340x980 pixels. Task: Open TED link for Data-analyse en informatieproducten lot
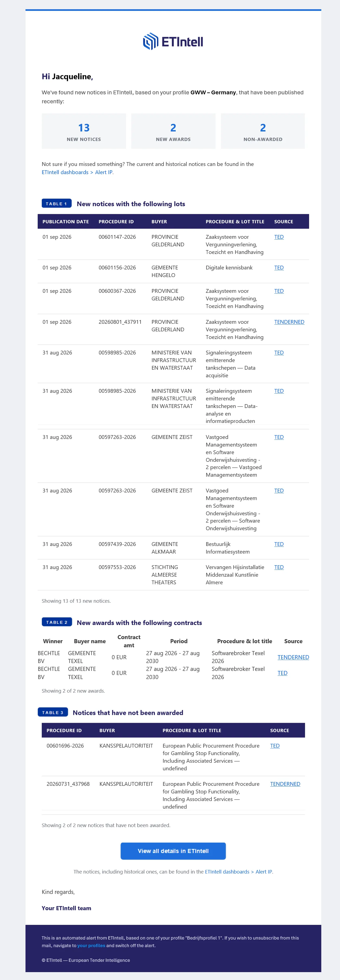point(279,391)
